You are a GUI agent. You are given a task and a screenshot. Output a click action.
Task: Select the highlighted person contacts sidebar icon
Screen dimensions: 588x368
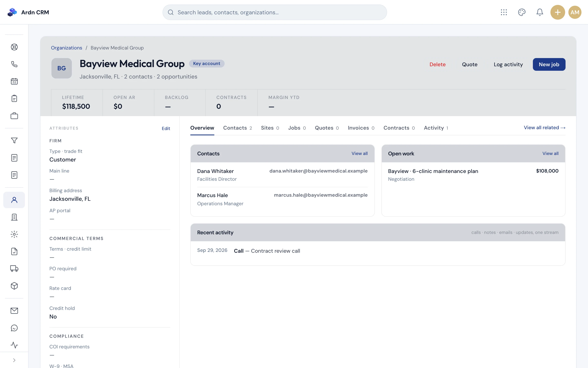(x=14, y=200)
